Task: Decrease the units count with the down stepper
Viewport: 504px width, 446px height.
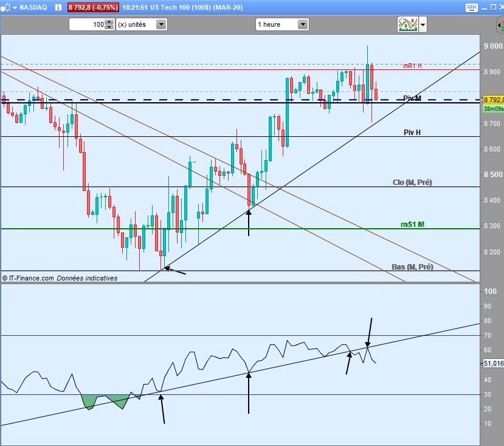Action: tap(109, 27)
